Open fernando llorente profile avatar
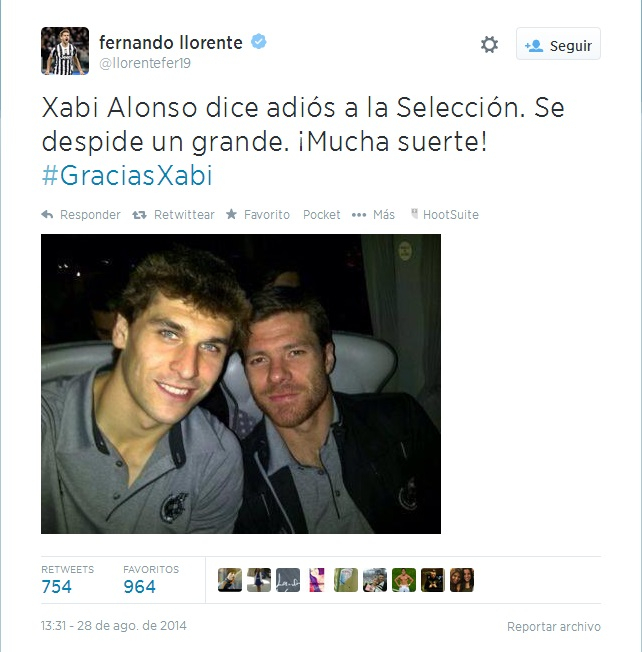The height and width of the screenshot is (652, 642). coord(65,51)
